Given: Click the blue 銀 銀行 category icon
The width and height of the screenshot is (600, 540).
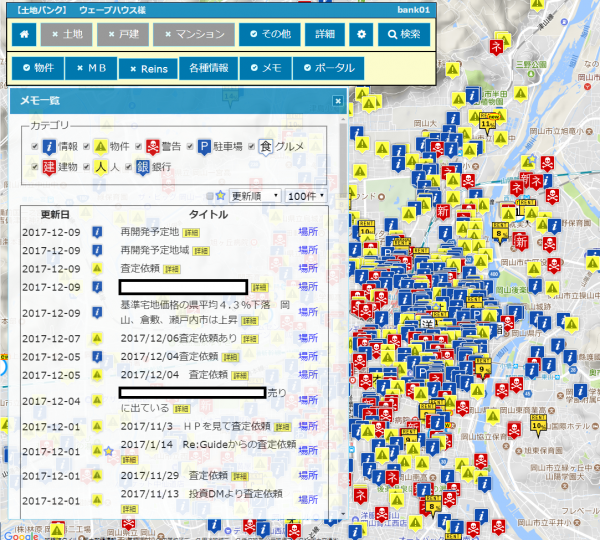Looking at the screenshot, I should pos(142,168).
